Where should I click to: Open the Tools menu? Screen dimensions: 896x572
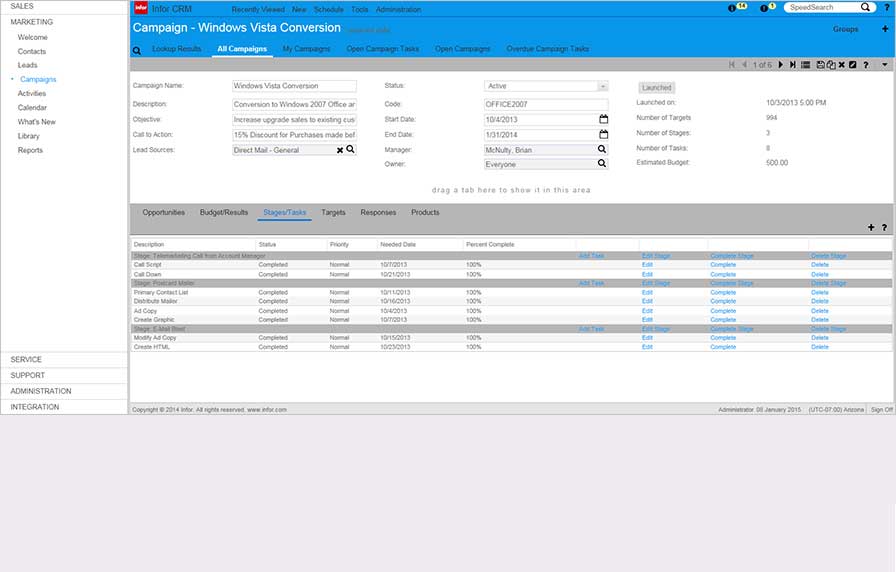click(x=359, y=9)
